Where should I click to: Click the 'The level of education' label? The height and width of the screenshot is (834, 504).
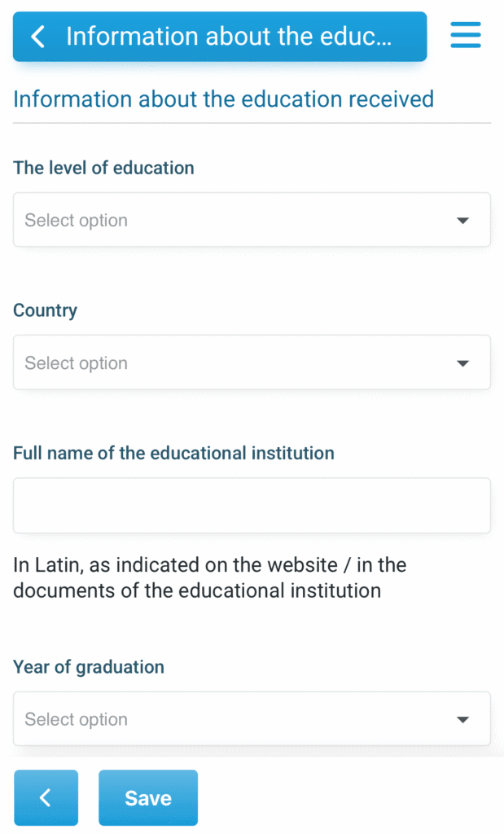(103, 168)
